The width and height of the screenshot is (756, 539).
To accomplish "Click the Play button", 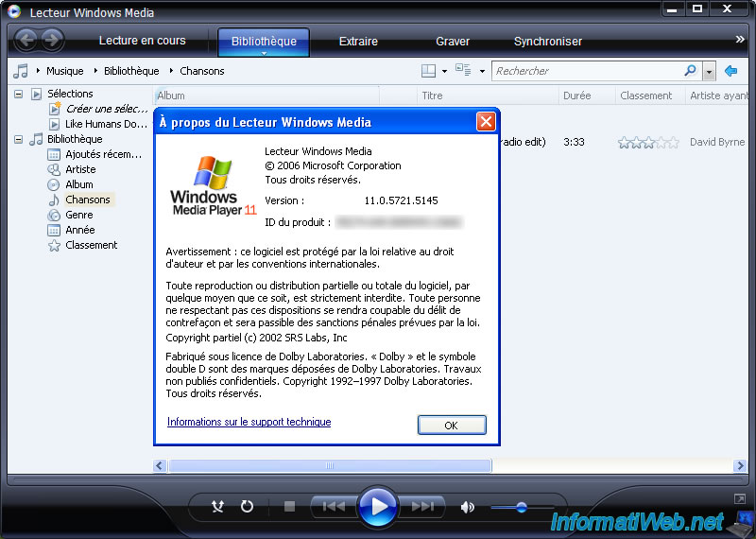I will pos(377,506).
